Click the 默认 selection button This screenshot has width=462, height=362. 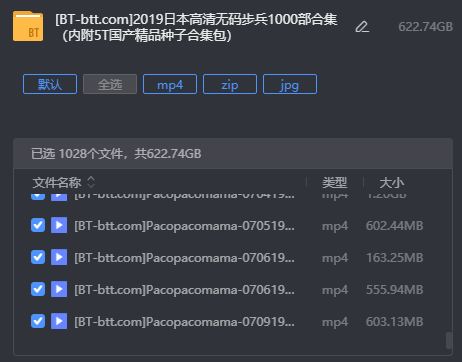point(50,84)
